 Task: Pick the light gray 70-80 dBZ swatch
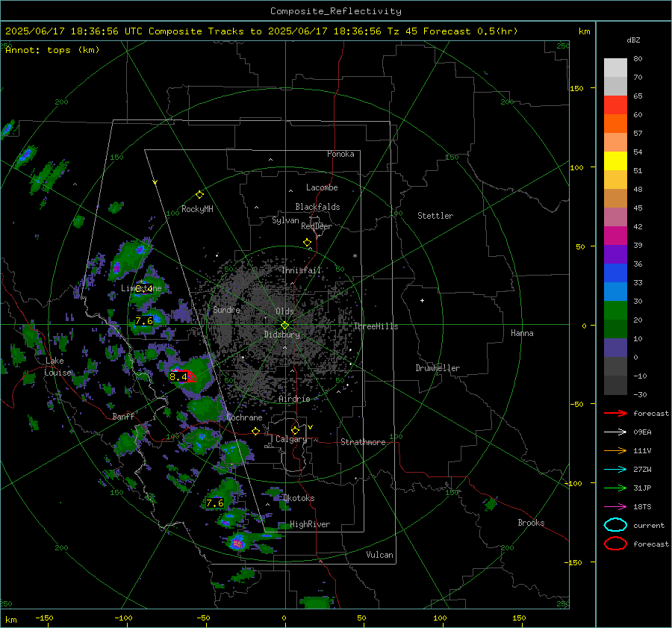[x=615, y=68]
